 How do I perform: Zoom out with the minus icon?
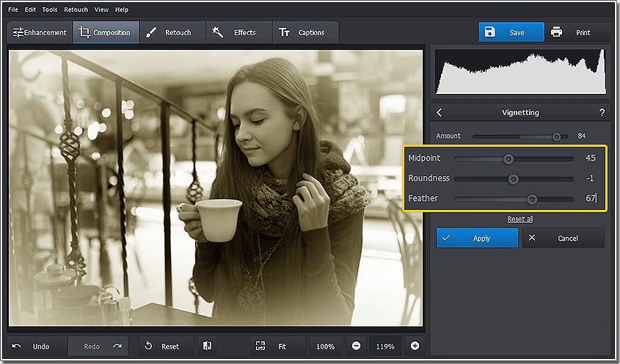tap(356, 346)
